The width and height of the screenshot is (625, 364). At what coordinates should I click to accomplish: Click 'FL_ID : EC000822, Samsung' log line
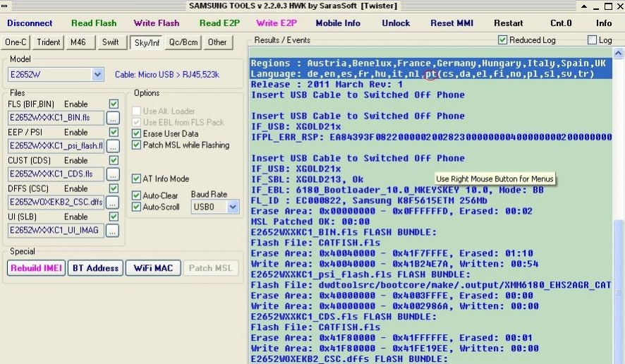tap(369, 200)
